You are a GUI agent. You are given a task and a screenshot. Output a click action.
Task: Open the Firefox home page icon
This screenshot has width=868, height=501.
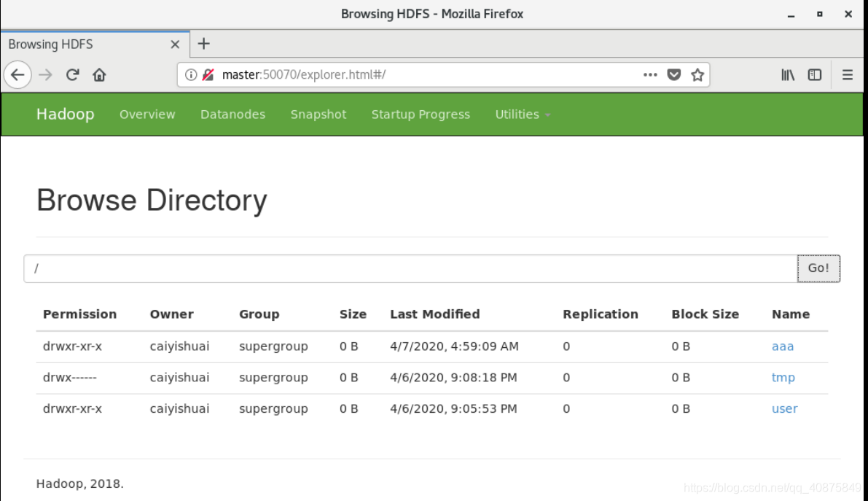[x=99, y=75]
